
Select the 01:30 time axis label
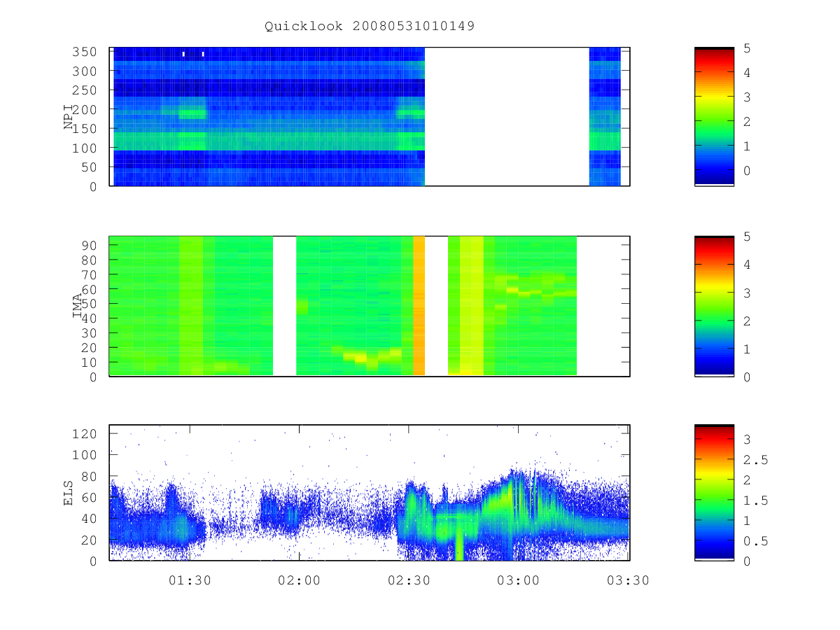[190, 580]
